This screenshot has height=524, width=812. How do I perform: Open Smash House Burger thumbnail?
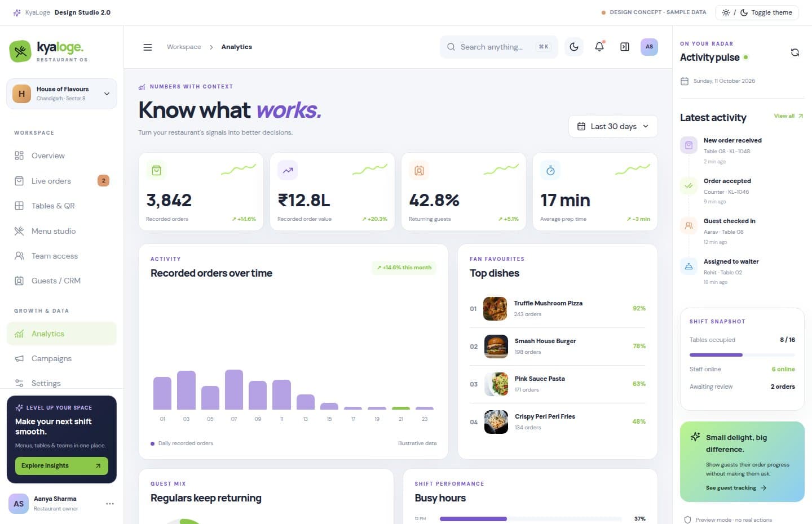coord(496,347)
